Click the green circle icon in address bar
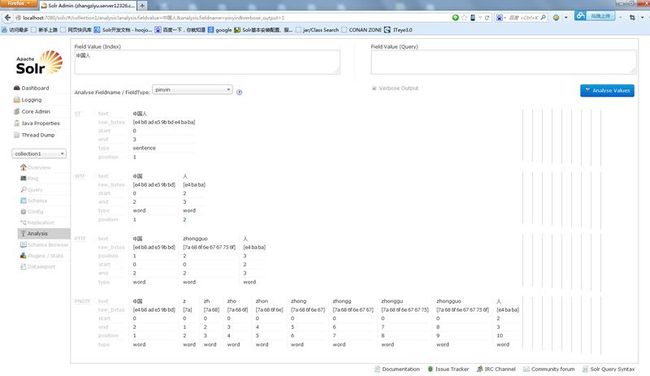 (x=455, y=18)
